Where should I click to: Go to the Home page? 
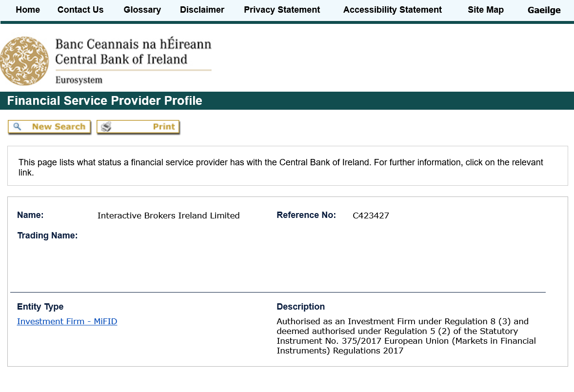(x=28, y=10)
